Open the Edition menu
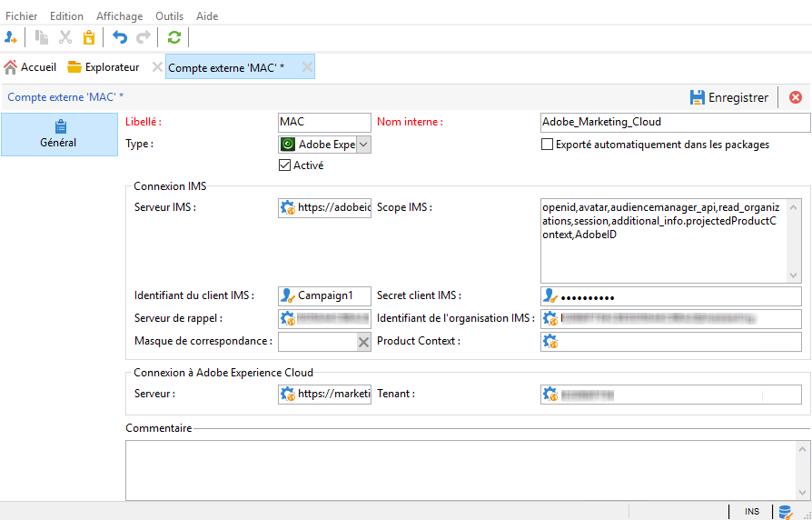Viewport: 812px width, 520px height. pyautogui.click(x=66, y=16)
